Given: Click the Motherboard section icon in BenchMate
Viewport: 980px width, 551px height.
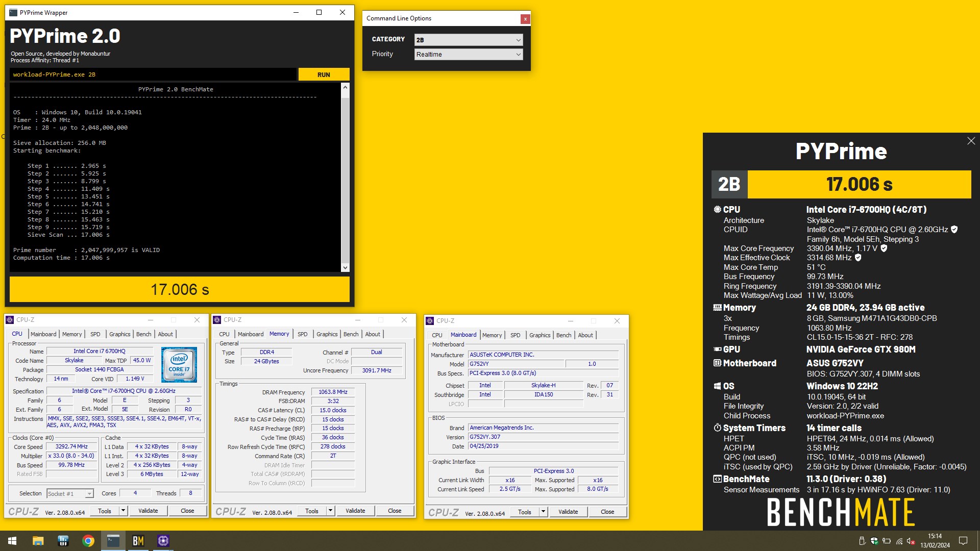Looking at the screenshot, I should click(717, 363).
